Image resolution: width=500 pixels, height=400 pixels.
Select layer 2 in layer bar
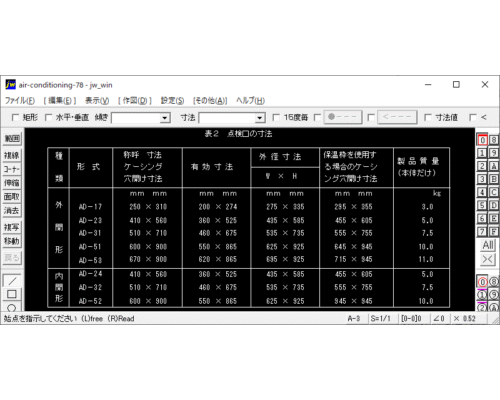482,166
